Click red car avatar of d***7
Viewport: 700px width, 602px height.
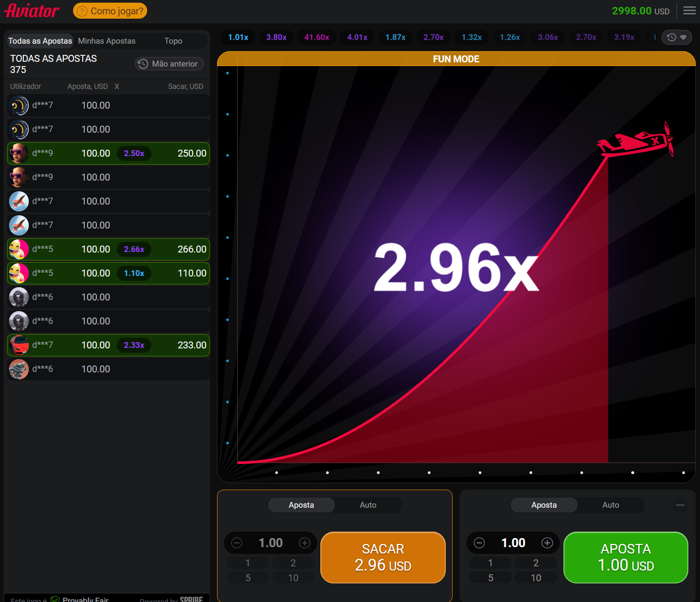(x=19, y=345)
